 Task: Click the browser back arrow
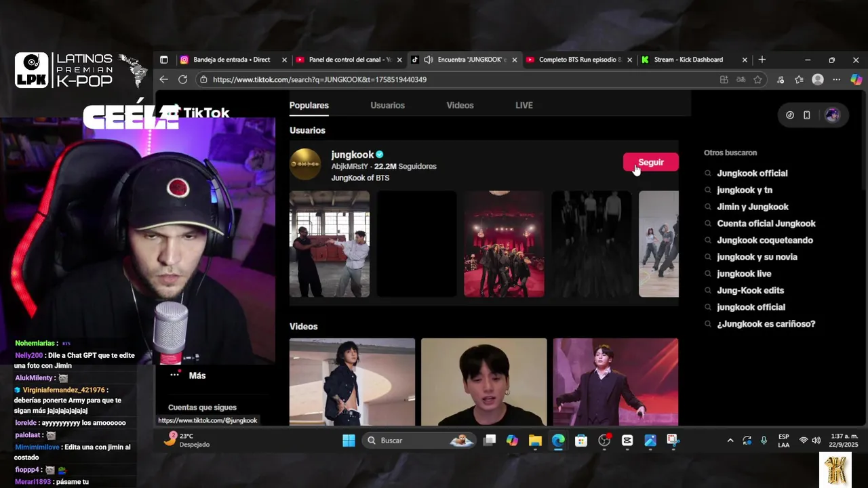163,79
